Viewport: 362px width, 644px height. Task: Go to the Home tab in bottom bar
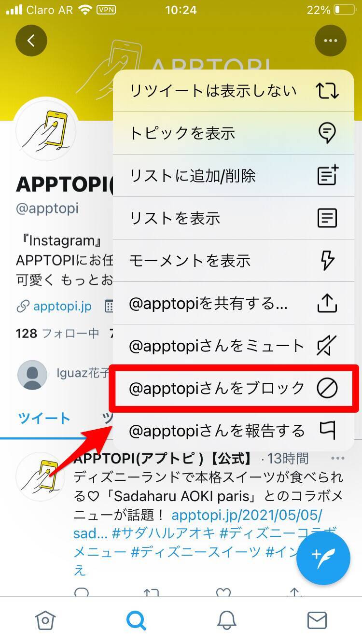click(45, 620)
